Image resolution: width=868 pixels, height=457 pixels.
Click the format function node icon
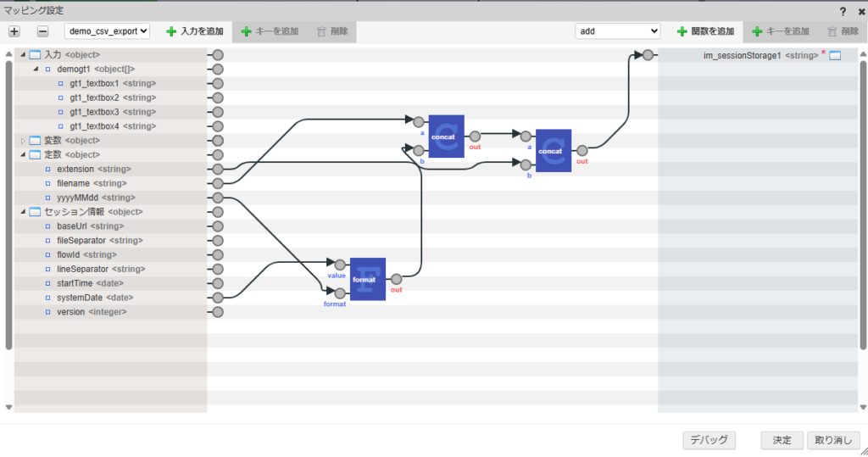click(x=367, y=279)
